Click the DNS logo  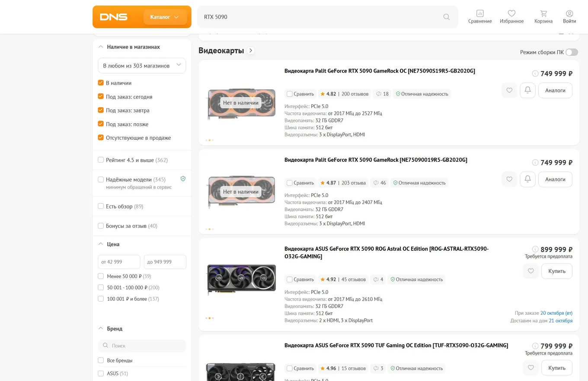pyautogui.click(x=113, y=17)
